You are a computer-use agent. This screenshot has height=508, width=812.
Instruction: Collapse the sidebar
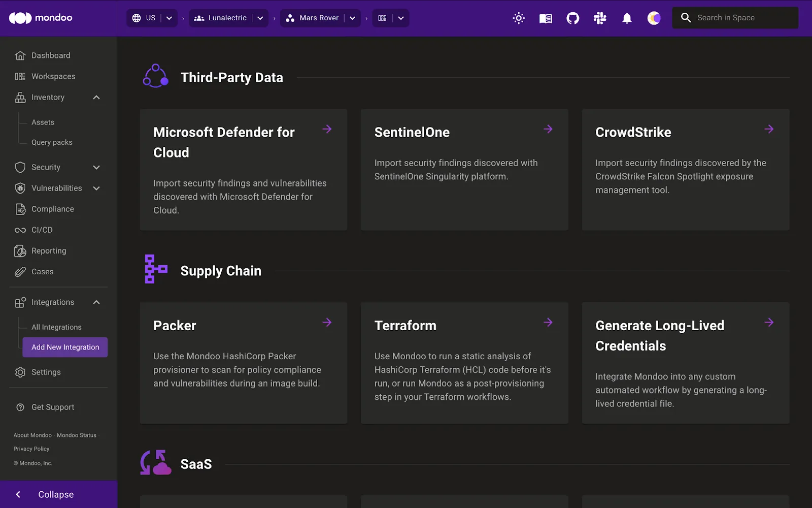pyautogui.click(x=58, y=494)
